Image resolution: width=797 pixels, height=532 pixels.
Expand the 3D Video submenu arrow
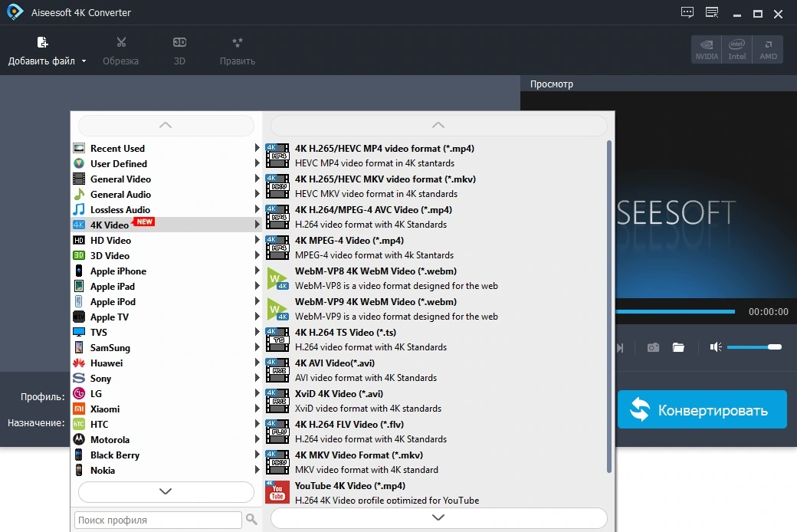coord(257,255)
